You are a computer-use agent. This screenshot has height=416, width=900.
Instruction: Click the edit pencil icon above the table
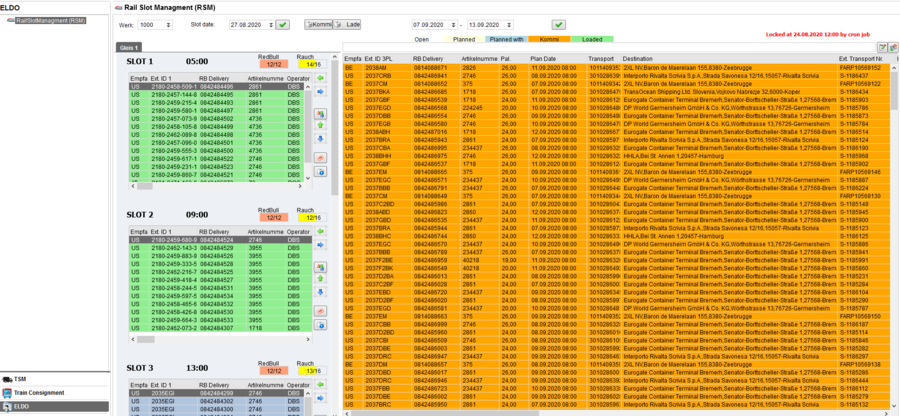[x=883, y=47]
